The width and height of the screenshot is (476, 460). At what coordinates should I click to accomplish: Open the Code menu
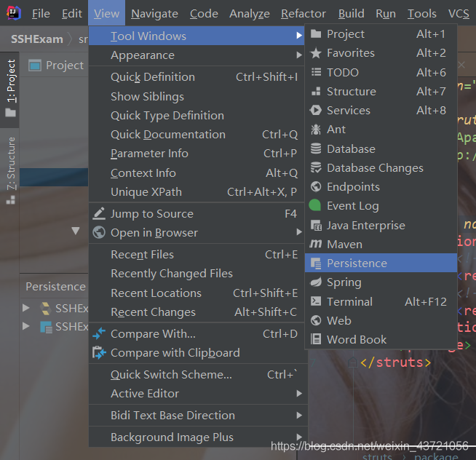point(204,14)
